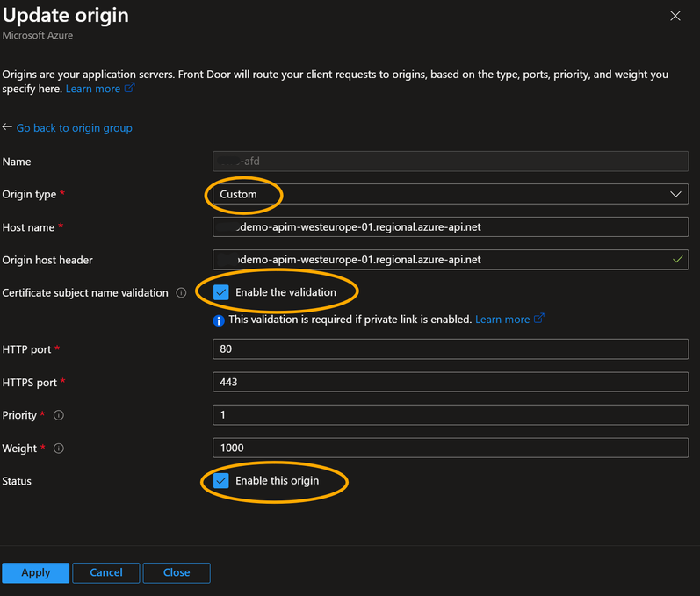Screen dimensions: 700x596
Task: Click the info icon beside Certificate subject name validation
Action: [x=181, y=292]
